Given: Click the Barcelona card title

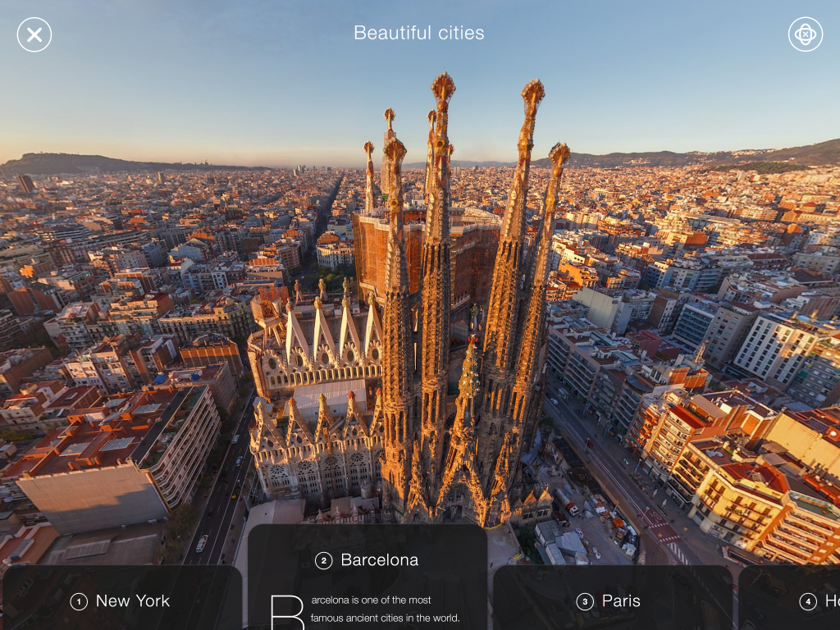Looking at the screenshot, I should coord(379,560).
